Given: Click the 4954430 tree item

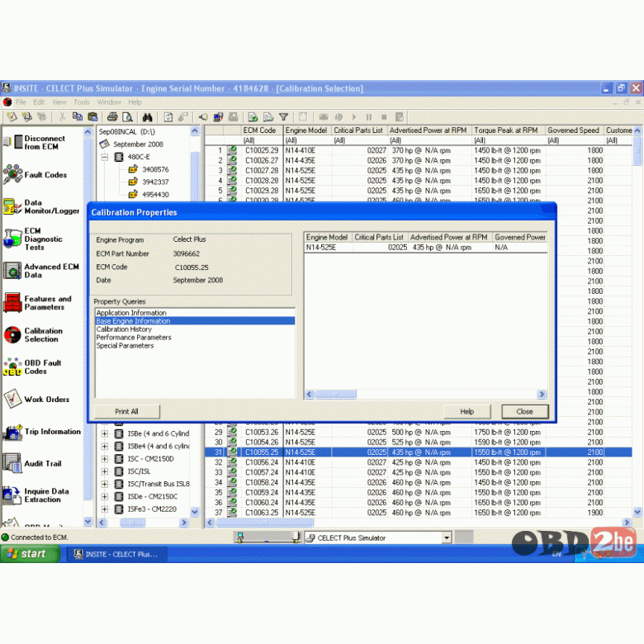Looking at the screenshot, I should click(155, 194).
